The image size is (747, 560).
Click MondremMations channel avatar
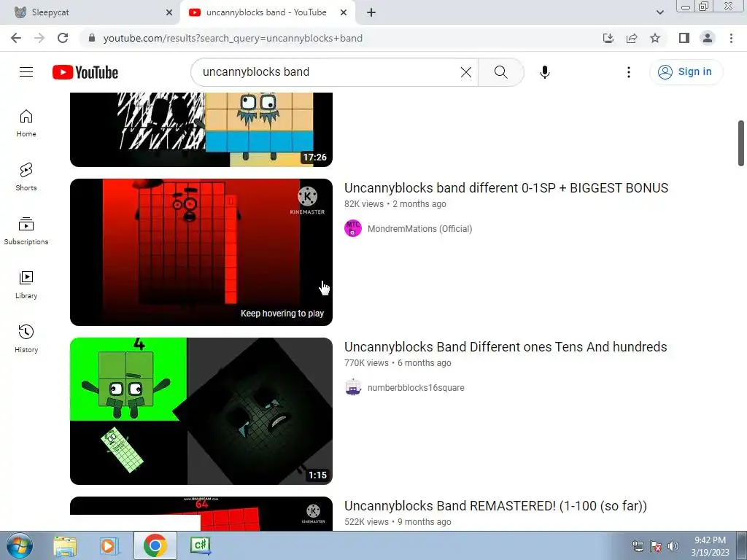[353, 228]
